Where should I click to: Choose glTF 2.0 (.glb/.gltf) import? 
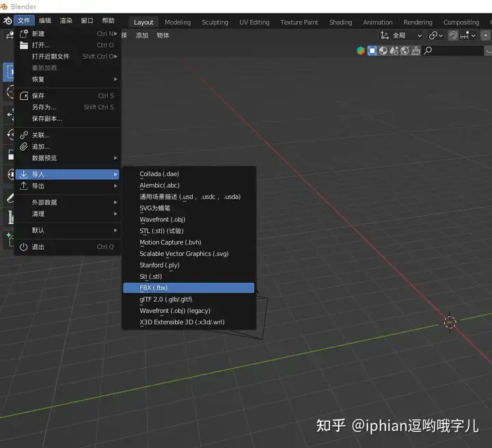click(189, 299)
